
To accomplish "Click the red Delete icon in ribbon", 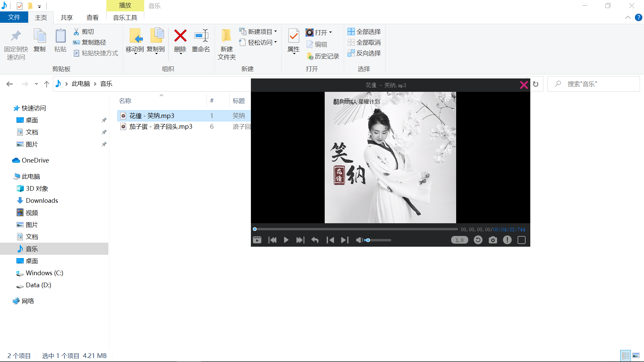I will pos(180,36).
